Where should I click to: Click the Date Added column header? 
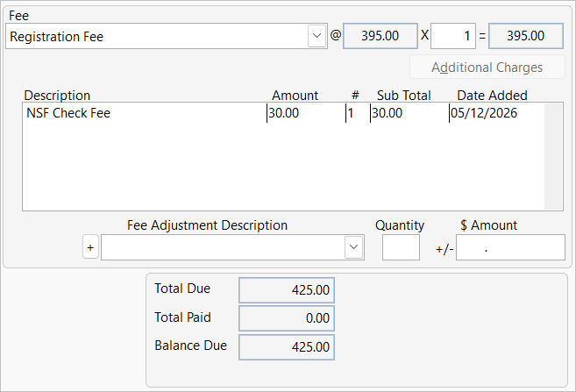pos(492,96)
